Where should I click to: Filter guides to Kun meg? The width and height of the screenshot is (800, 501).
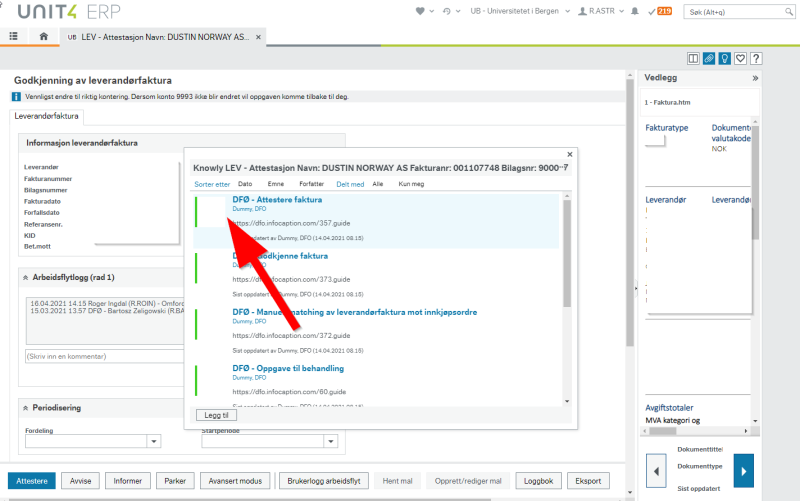click(411, 184)
